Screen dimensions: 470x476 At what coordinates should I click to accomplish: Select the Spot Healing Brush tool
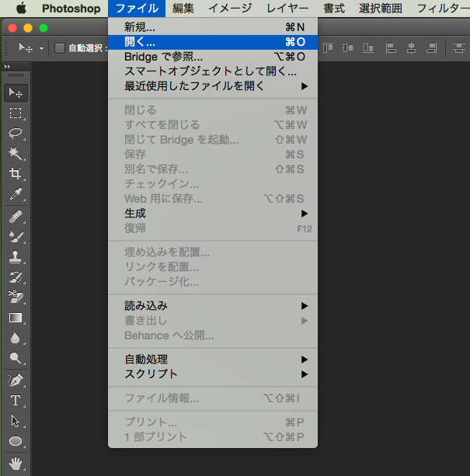[x=16, y=217]
